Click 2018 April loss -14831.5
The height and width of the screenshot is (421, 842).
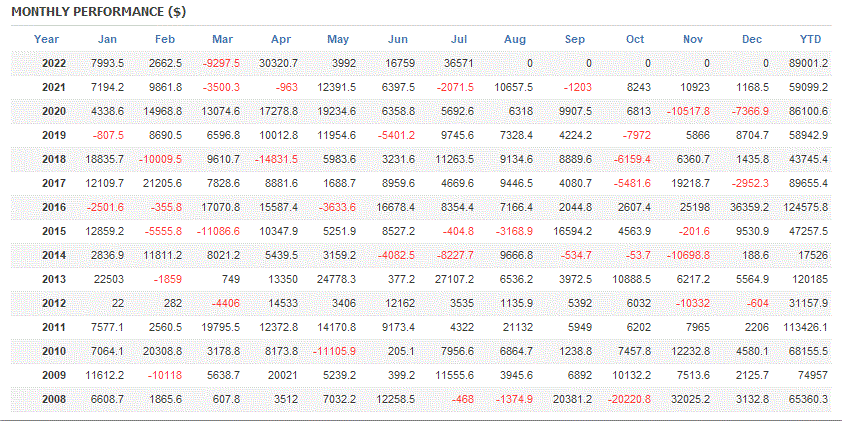277,159
